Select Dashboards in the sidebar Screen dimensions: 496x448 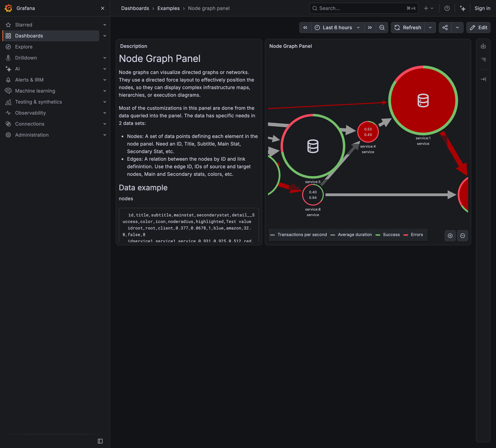point(51,36)
